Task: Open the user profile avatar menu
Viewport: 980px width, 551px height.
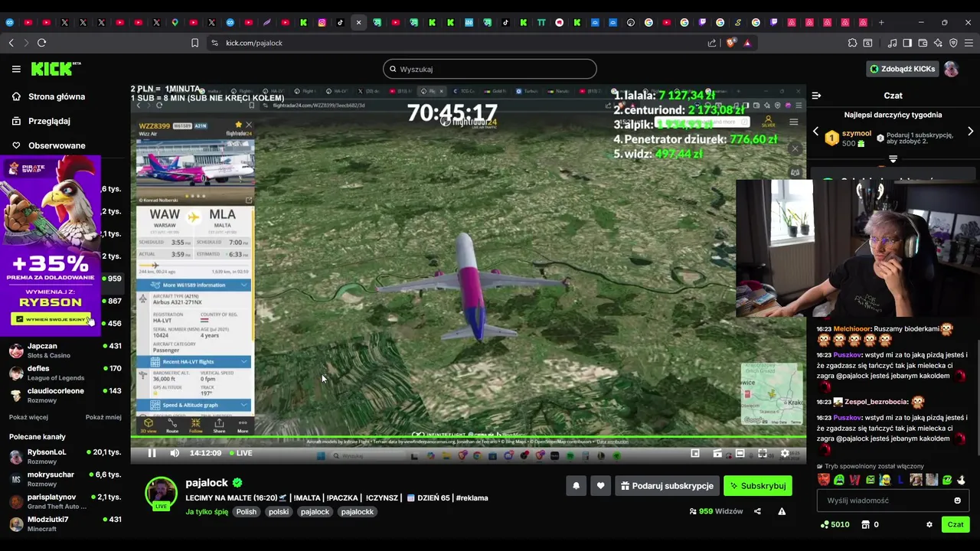Action: pos(951,69)
